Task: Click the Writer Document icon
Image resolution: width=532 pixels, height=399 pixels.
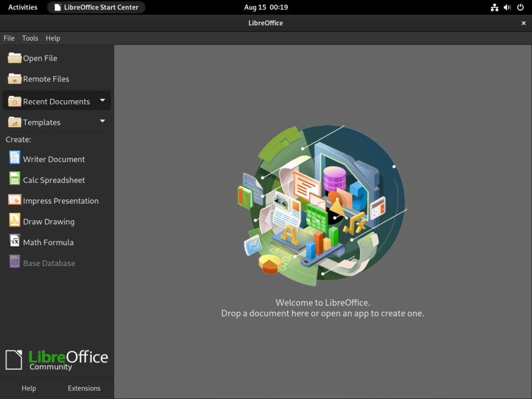Action: point(15,158)
